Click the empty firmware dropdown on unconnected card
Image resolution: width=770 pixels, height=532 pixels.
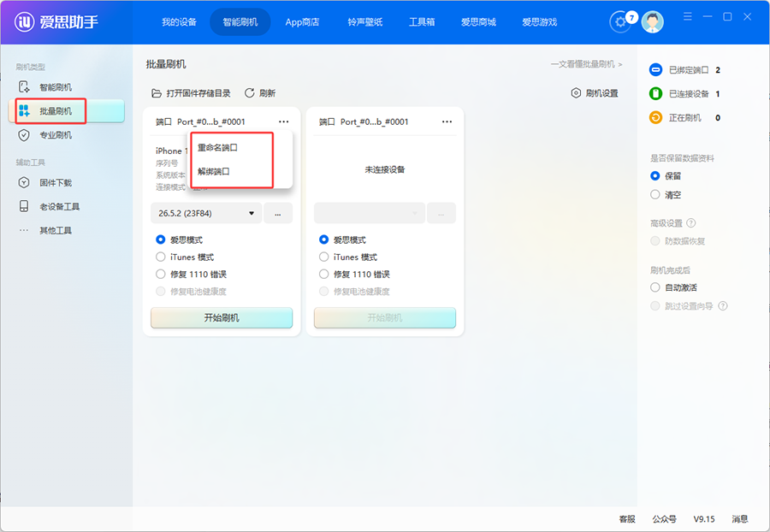[x=370, y=214]
